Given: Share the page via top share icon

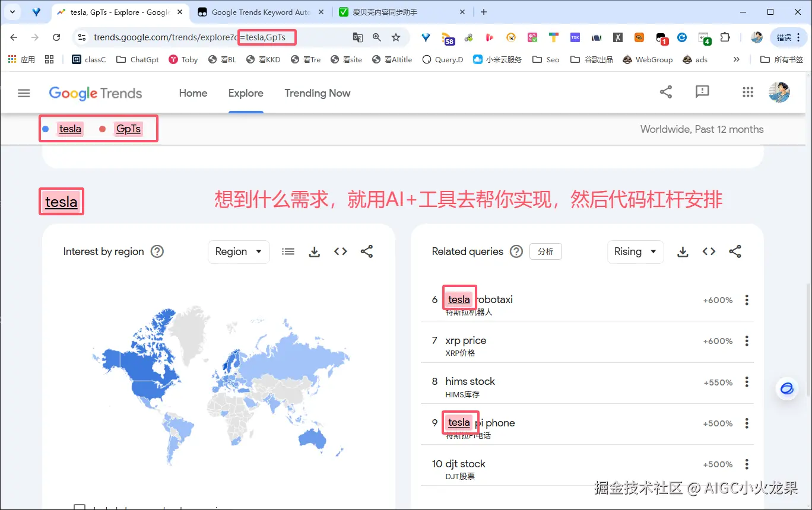Looking at the screenshot, I should (666, 92).
